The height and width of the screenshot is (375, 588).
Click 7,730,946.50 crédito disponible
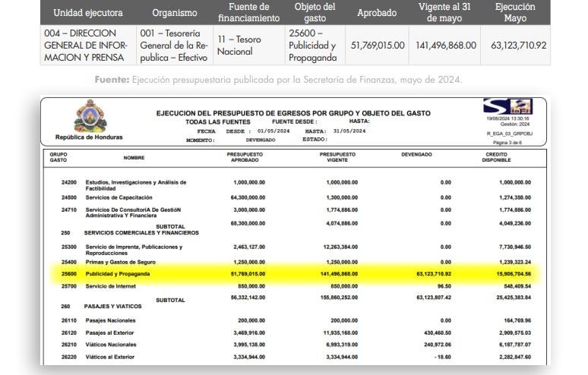point(515,247)
